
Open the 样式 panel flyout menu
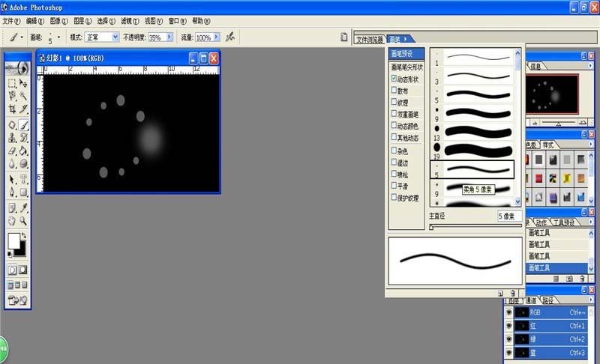(x=590, y=144)
